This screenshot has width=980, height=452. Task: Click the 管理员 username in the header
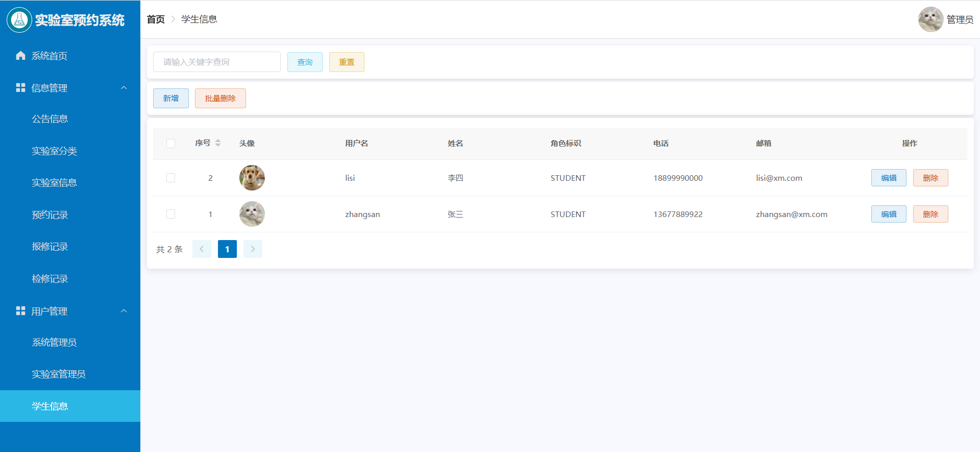[x=960, y=19]
